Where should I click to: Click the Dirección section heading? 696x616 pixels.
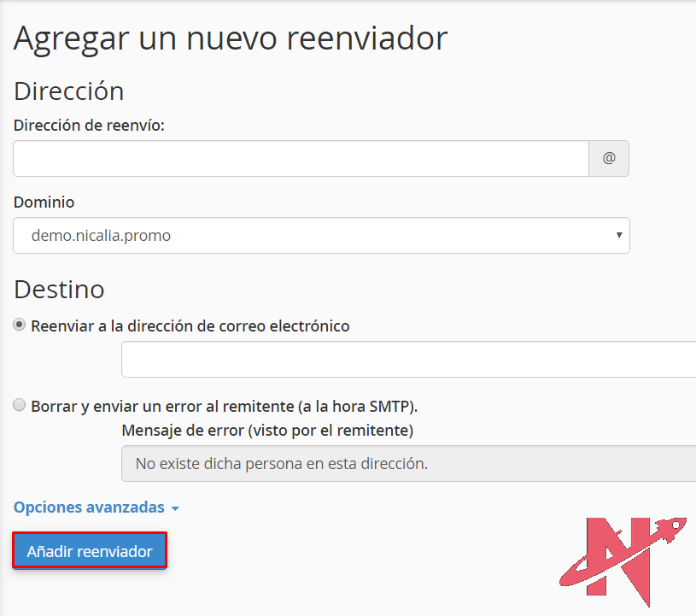(x=69, y=91)
